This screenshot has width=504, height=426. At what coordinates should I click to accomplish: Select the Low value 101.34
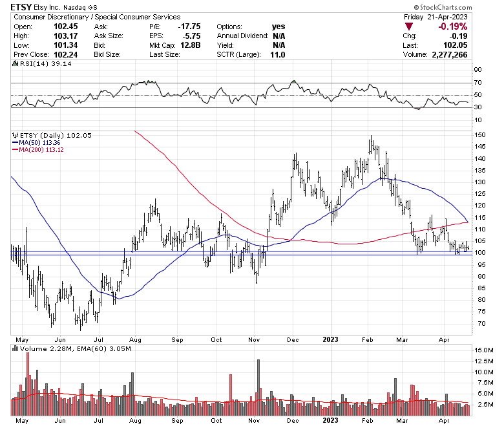click(65, 45)
